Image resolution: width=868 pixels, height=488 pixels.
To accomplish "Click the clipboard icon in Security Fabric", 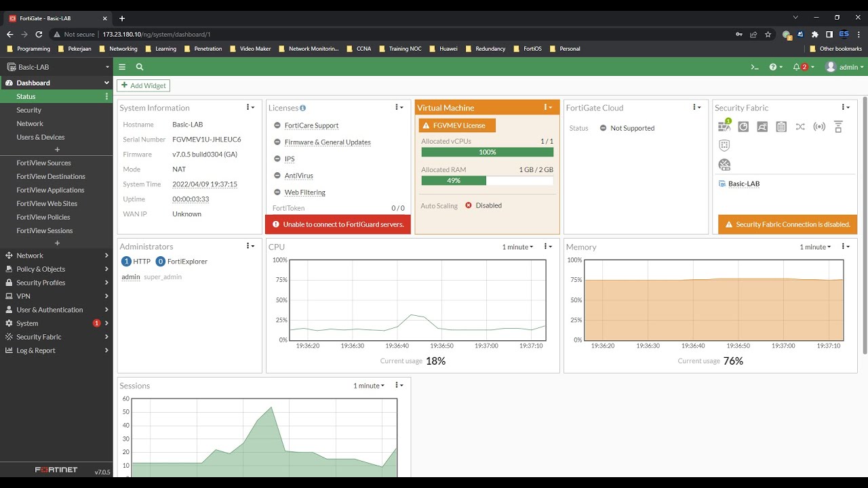I will [781, 127].
